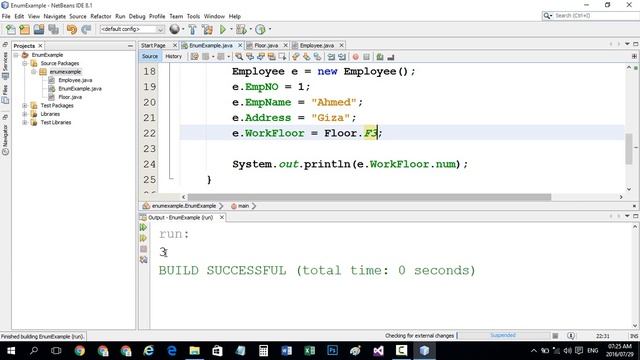Click the Find Previous Occurrence editor icon
This screenshot has height=360, width=640.
pyautogui.click(x=250, y=57)
